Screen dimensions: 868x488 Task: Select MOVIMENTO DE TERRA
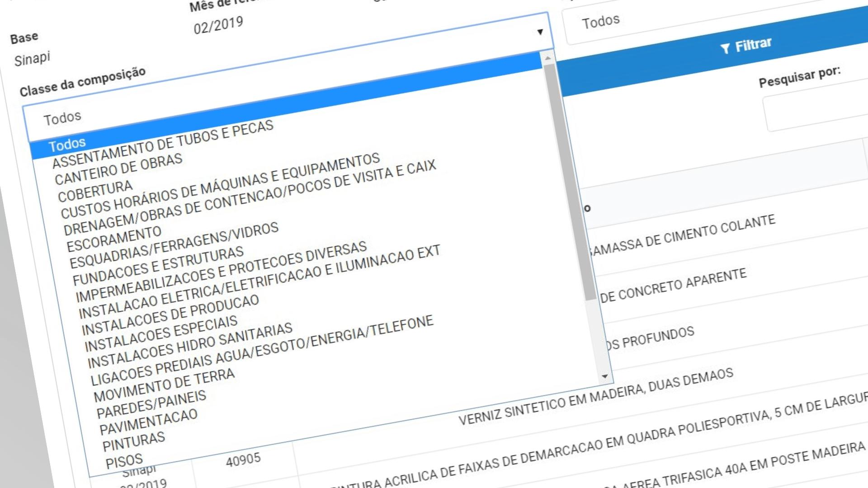164,385
